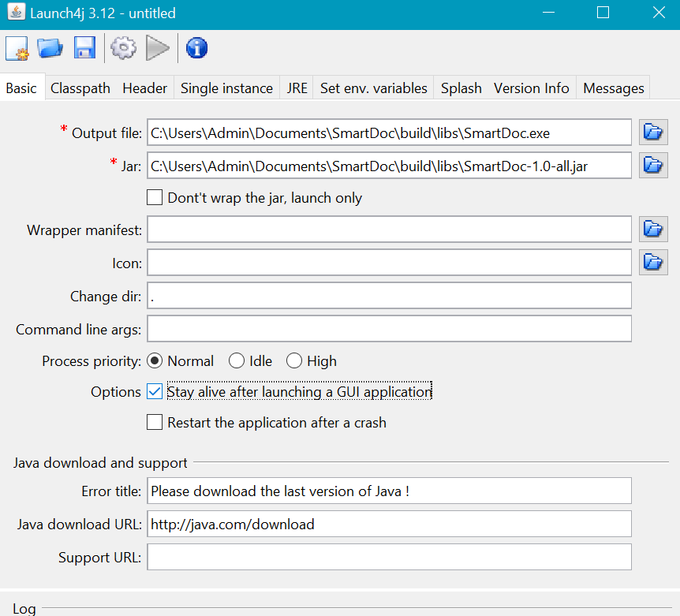Test the wrapper with the play arrow icon

[158, 47]
